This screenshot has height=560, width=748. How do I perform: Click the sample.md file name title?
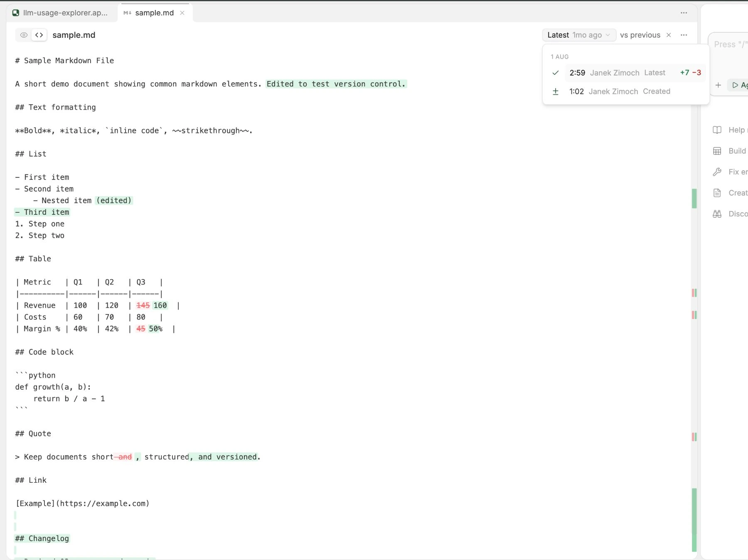tap(74, 35)
